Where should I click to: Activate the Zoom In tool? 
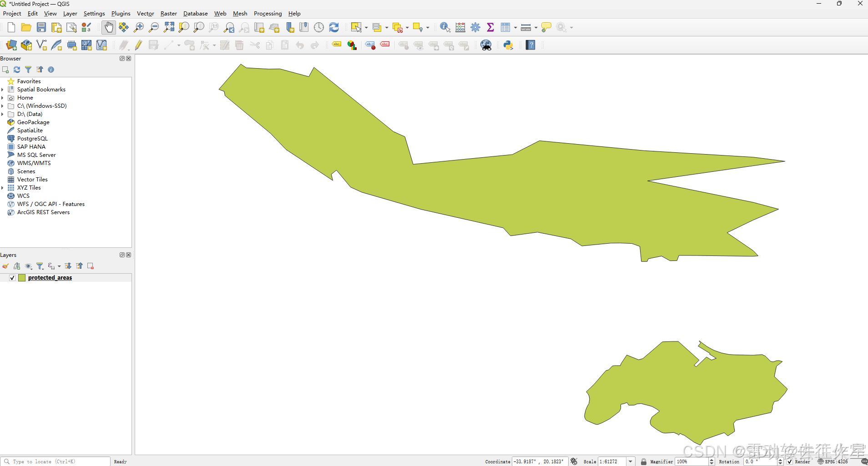tap(139, 27)
